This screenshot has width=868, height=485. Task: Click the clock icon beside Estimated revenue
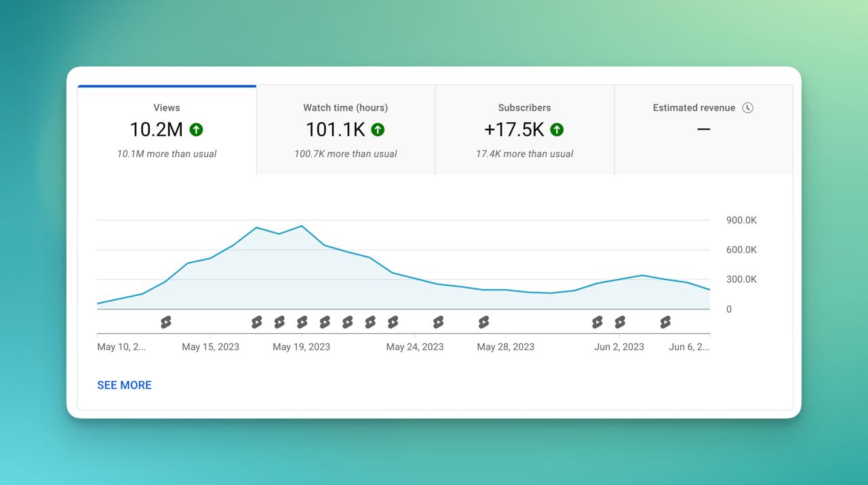(x=747, y=108)
